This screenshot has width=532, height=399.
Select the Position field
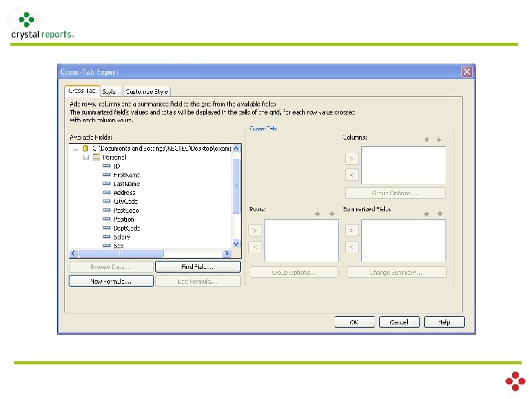pyautogui.click(x=123, y=219)
